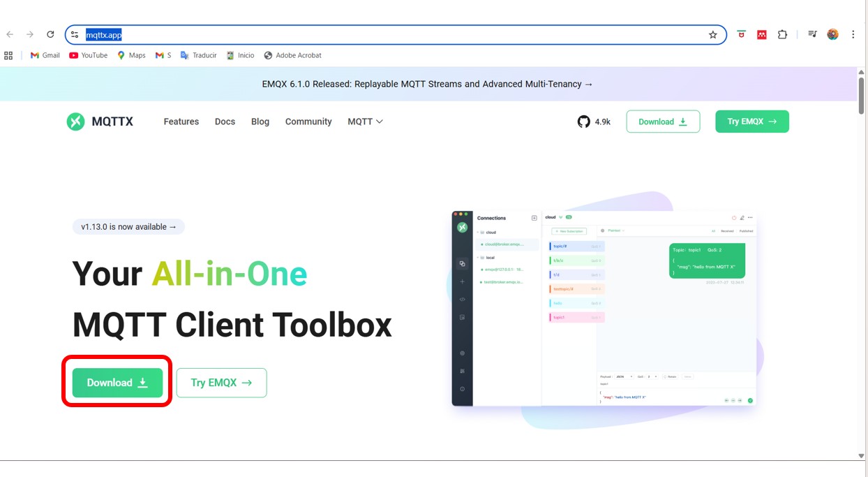The image size is (868, 477).
Task: Expand the MQTT dropdown menu
Action: click(366, 122)
